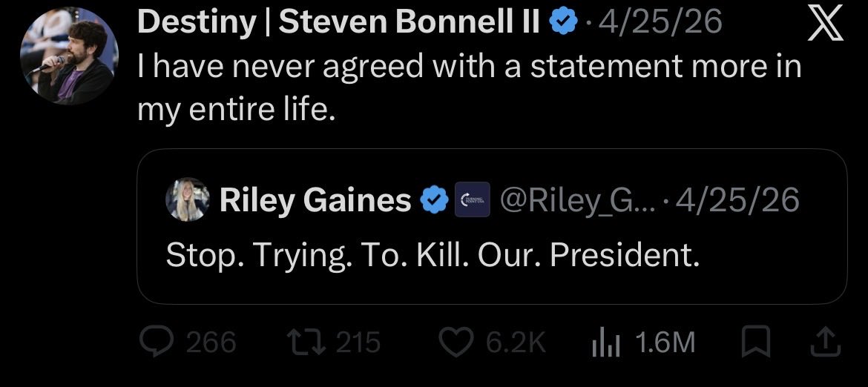Open Destiny | Steven Bonnell II profile name
The height and width of the screenshot is (387, 868).
pos(338,23)
